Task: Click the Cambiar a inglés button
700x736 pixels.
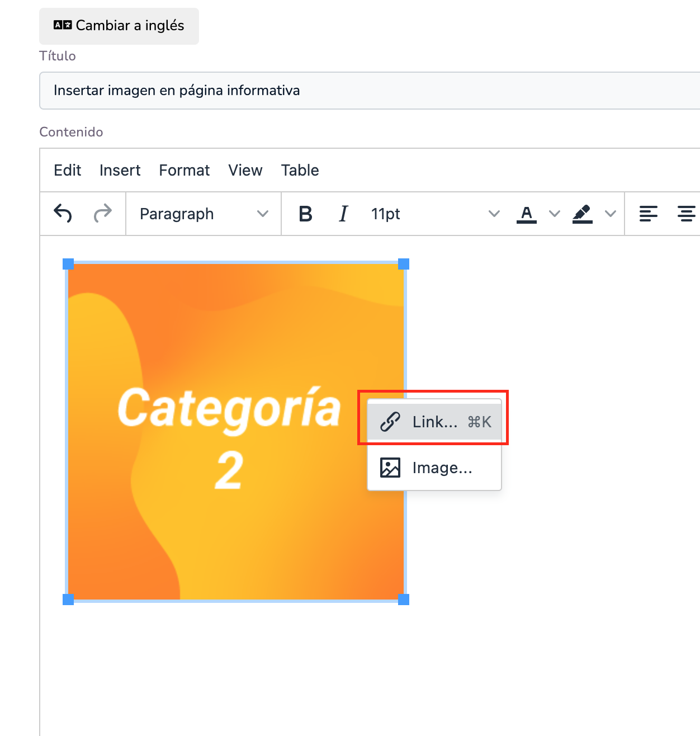Action: pyautogui.click(x=119, y=26)
